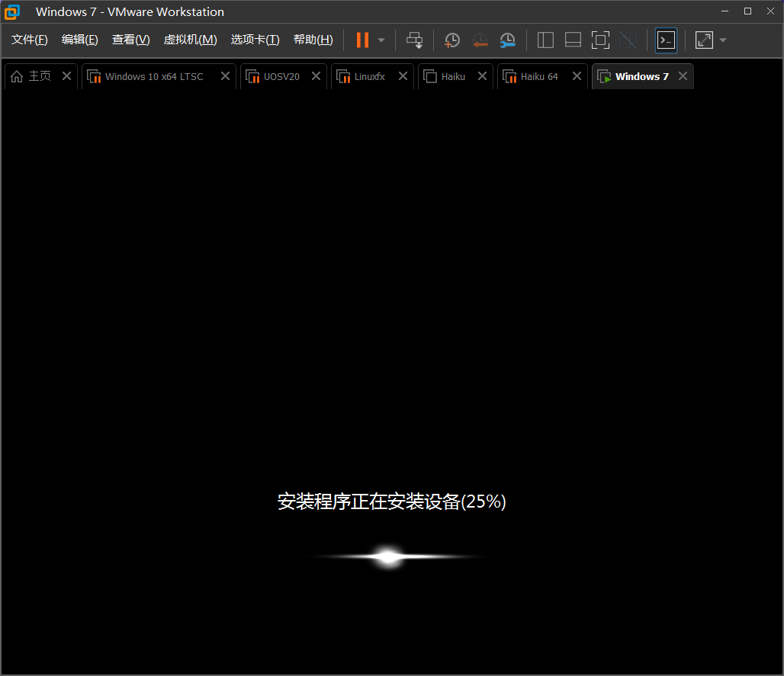
Task: Click the VMware Workstation logo icon
Action: (x=11, y=11)
